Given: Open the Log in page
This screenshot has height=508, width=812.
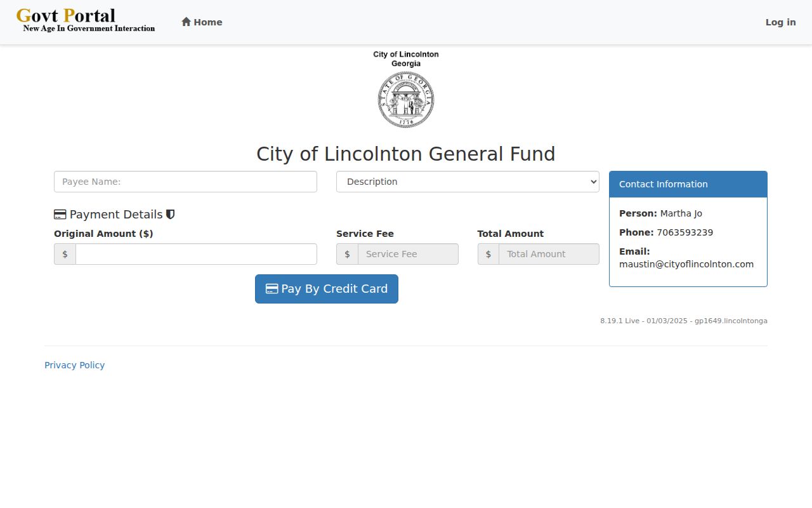Looking at the screenshot, I should click(x=780, y=22).
